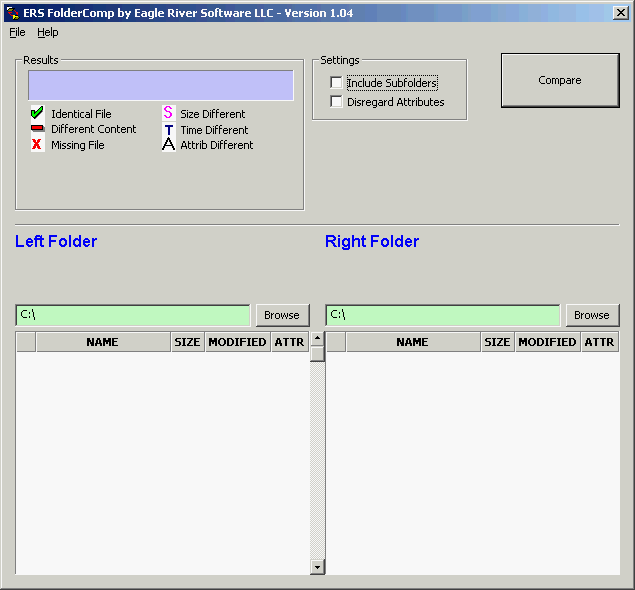Click the red X Missing File icon

[x=37, y=144]
